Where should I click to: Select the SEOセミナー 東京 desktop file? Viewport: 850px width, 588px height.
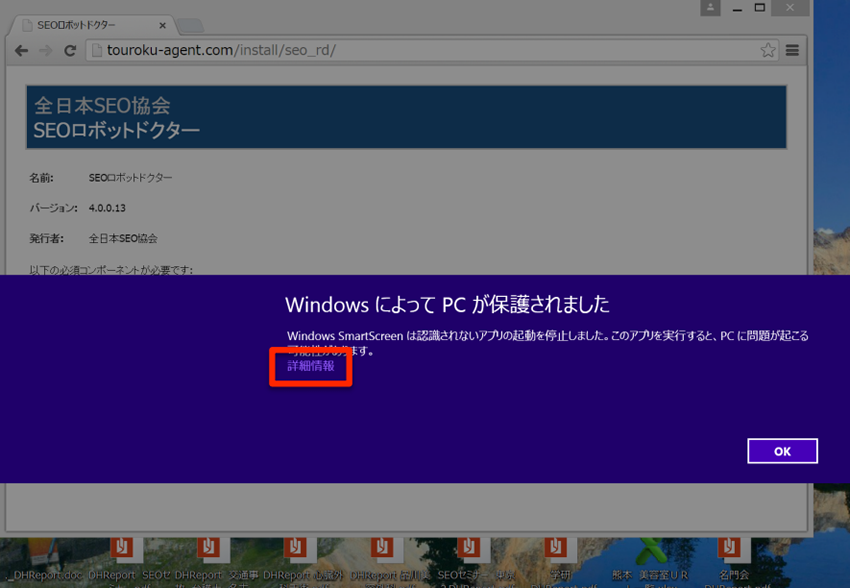point(476,564)
